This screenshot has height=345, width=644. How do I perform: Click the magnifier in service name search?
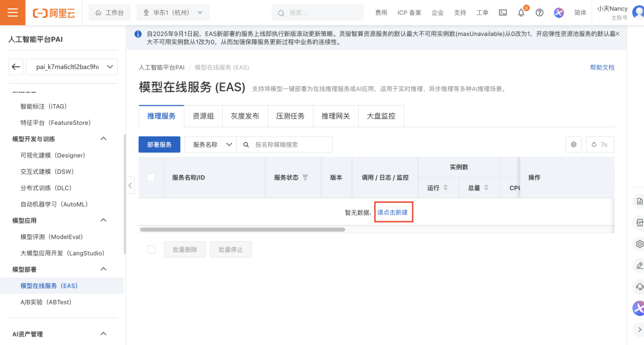pyautogui.click(x=246, y=145)
